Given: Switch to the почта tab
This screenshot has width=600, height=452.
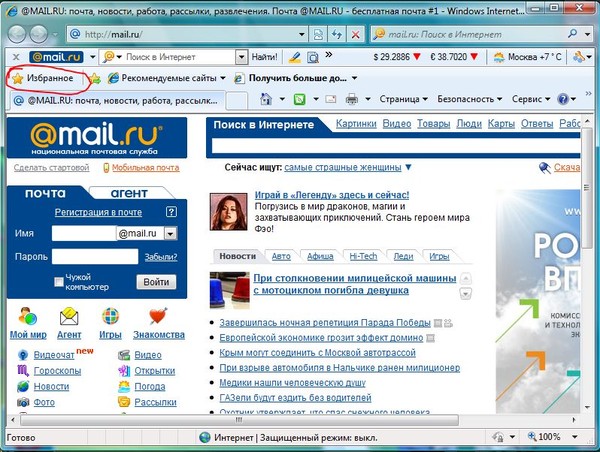Looking at the screenshot, I should pyautogui.click(x=45, y=193).
